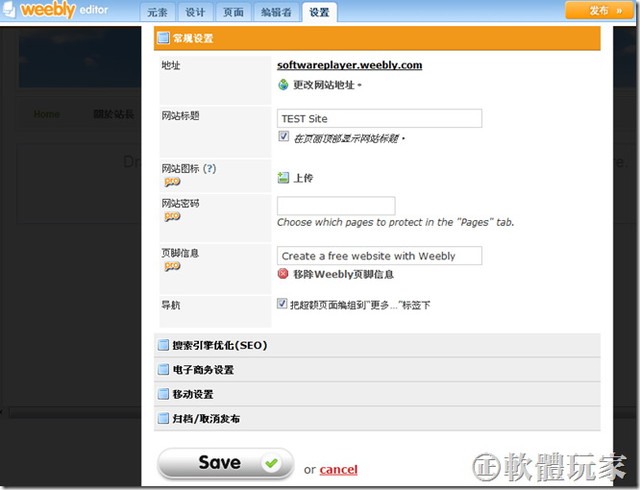
Task: Click the Save button
Action: click(225, 463)
